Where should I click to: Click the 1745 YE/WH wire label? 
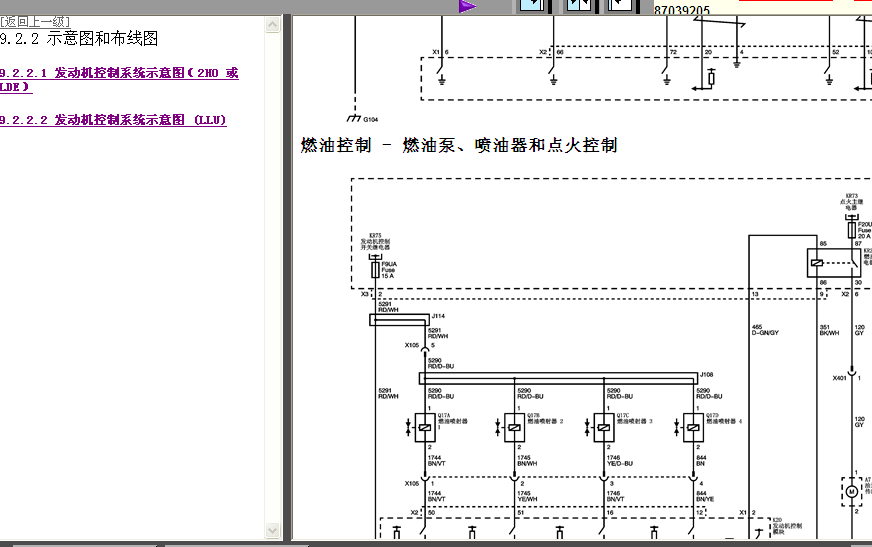[x=528, y=496]
